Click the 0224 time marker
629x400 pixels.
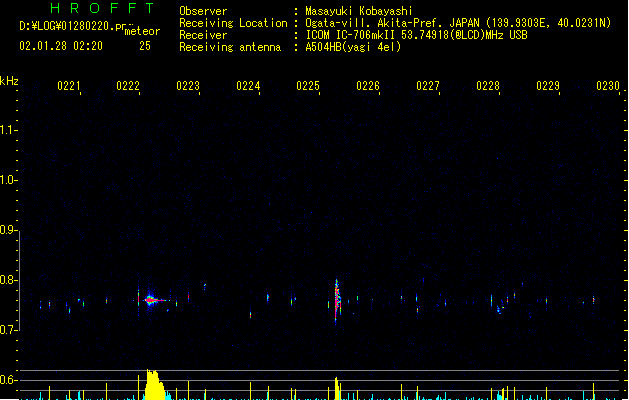248,86
